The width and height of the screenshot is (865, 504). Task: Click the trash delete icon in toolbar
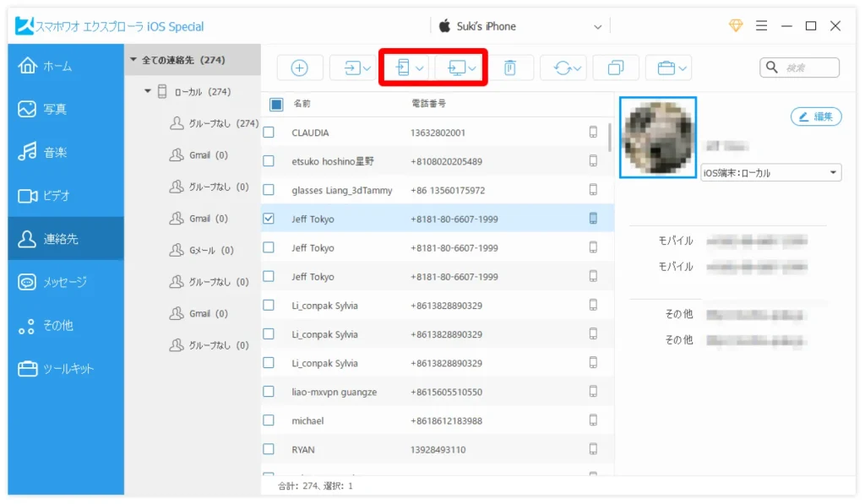(509, 68)
